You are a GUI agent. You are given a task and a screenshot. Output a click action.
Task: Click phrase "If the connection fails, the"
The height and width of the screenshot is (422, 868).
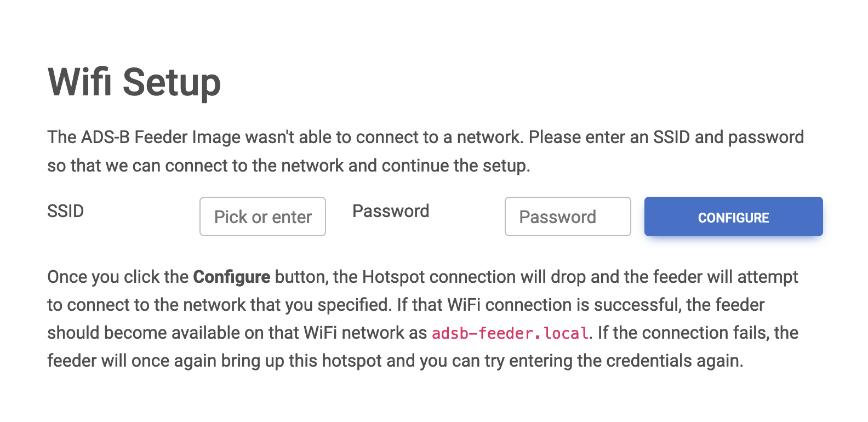tap(698, 333)
